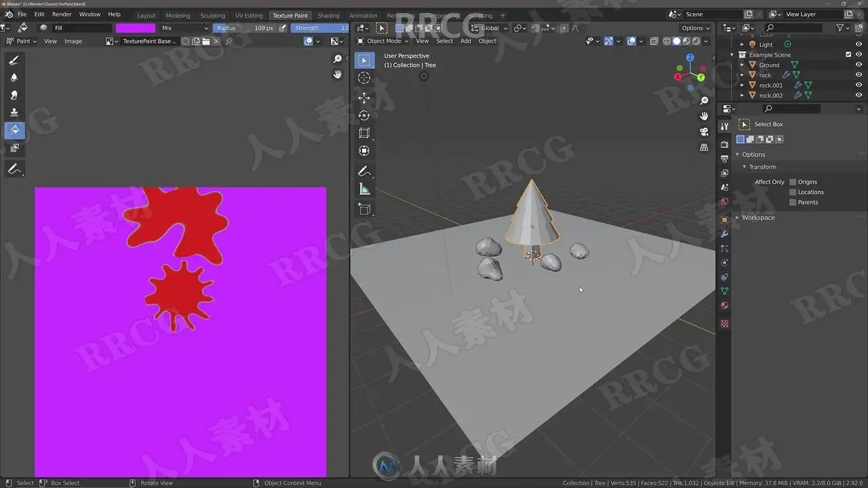The width and height of the screenshot is (868, 488).
Task: Select the Draw brush tool in image editor
Action: (14, 60)
